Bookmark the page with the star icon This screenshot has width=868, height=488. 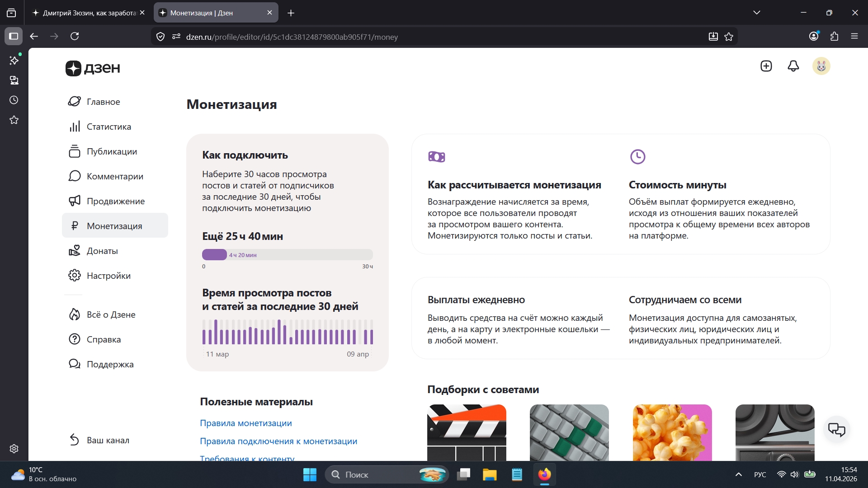click(x=729, y=37)
